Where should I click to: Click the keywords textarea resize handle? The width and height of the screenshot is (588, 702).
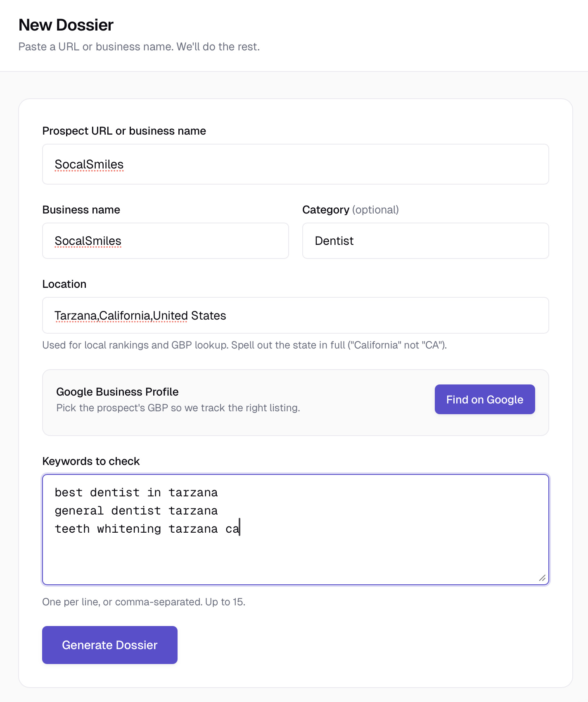click(542, 578)
